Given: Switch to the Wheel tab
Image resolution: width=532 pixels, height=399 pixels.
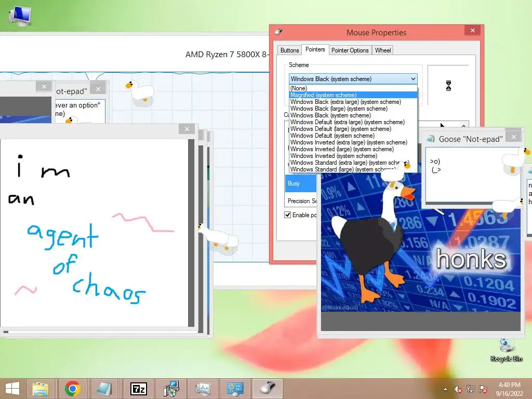Looking at the screenshot, I should [383, 50].
